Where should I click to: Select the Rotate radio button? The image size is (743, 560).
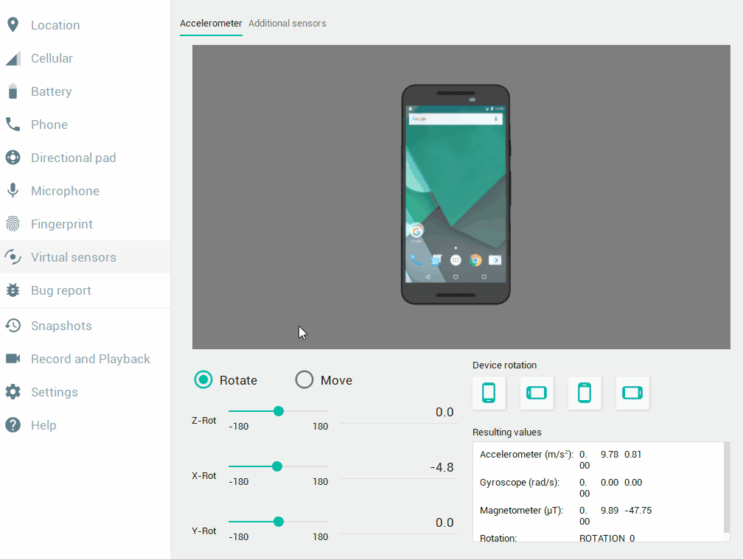pyautogui.click(x=203, y=380)
